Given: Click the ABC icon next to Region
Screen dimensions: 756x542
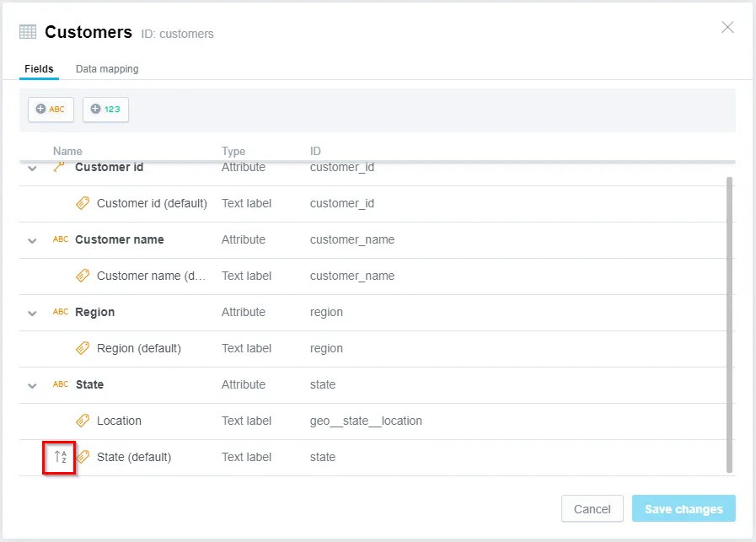Looking at the screenshot, I should 61,312.
